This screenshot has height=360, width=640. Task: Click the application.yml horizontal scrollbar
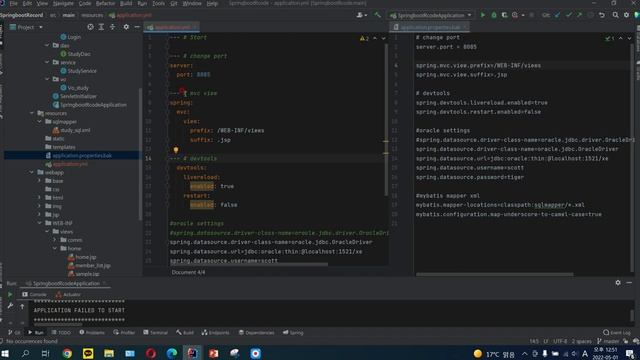(249, 264)
